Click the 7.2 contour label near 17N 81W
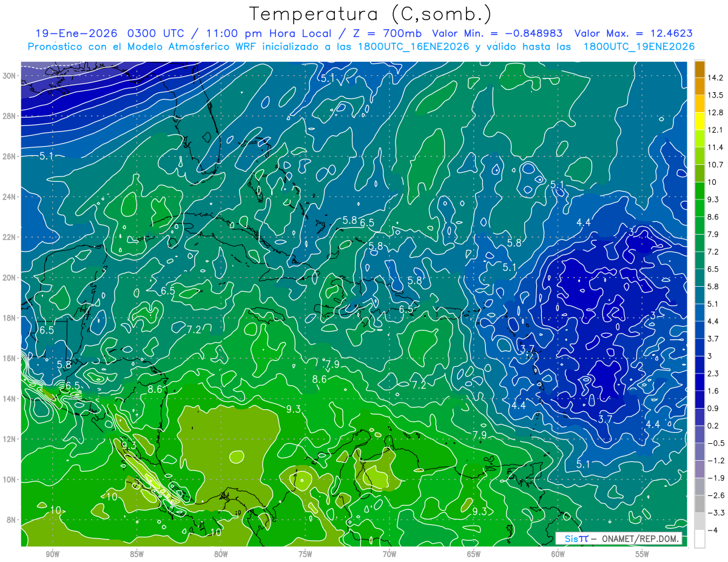728x562 pixels. point(194,330)
